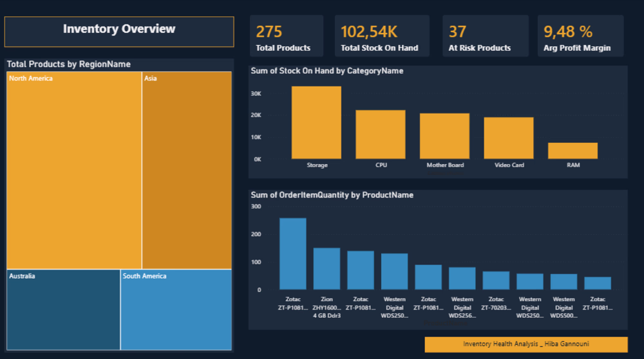The image size is (644, 359).
Task: Click the 102,54K Total Stock On Hand card
Action: point(382,36)
